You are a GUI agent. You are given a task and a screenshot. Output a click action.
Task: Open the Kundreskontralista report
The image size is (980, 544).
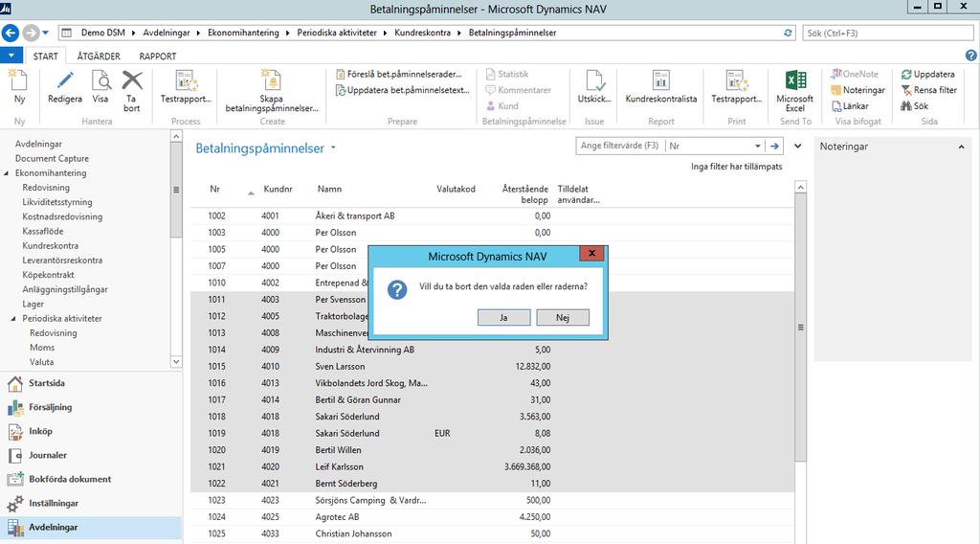point(661,87)
